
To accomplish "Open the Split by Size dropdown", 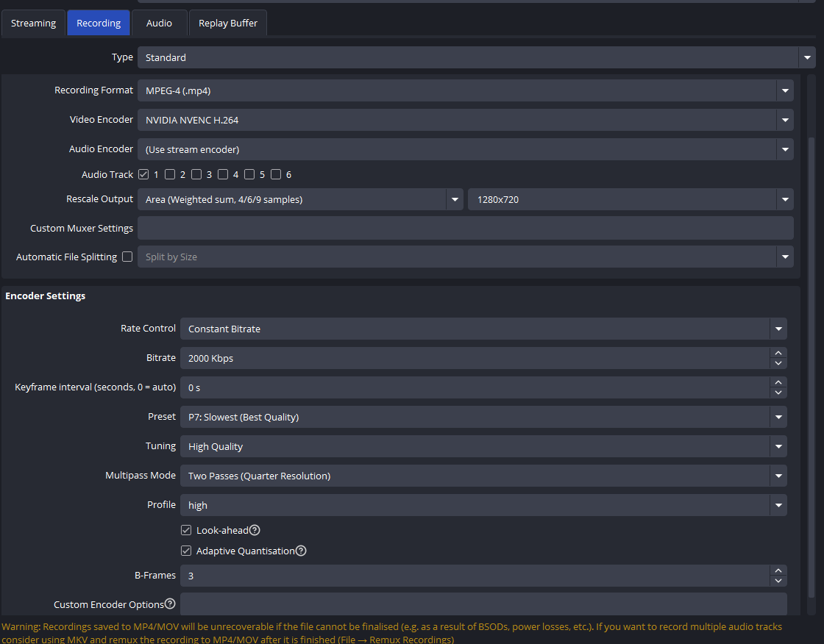I will tap(466, 257).
